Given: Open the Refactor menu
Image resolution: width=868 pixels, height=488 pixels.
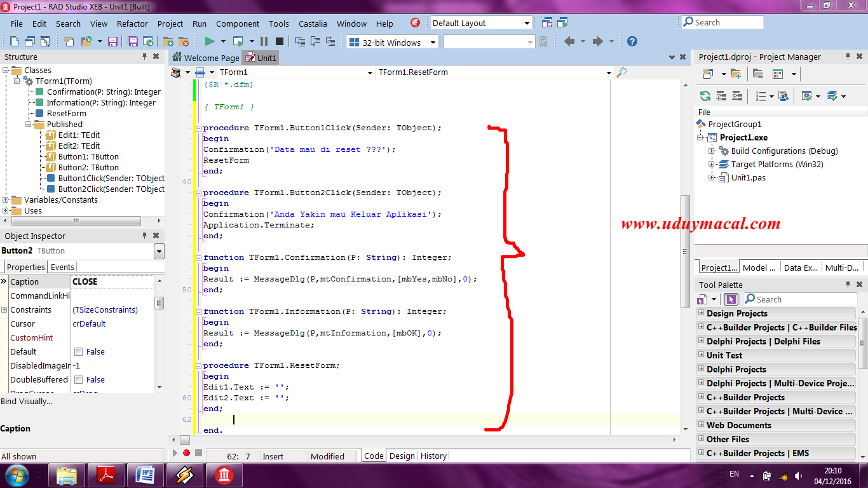Looking at the screenshot, I should pyautogui.click(x=132, y=24).
